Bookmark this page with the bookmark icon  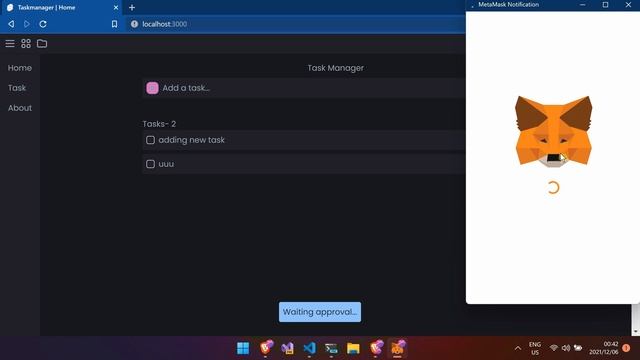(x=114, y=24)
